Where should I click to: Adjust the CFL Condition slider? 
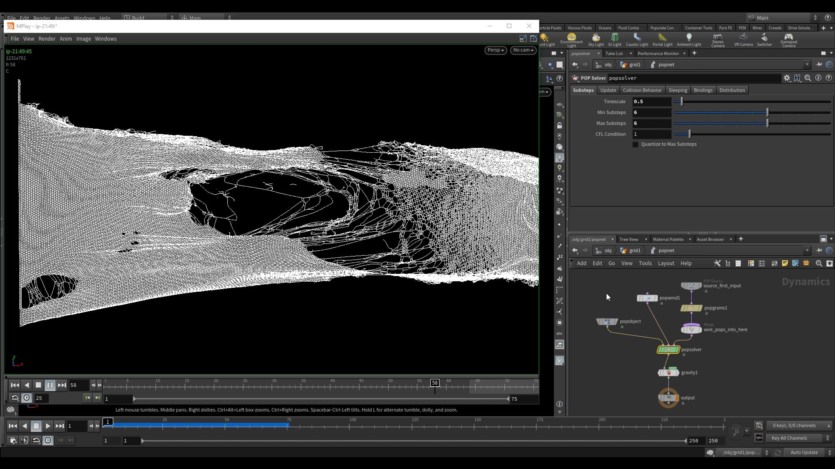[x=752, y=134]
